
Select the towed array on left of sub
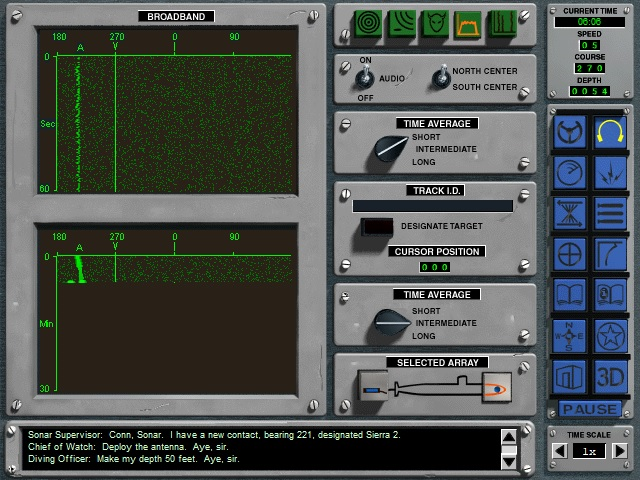click(x=373, y=386)
